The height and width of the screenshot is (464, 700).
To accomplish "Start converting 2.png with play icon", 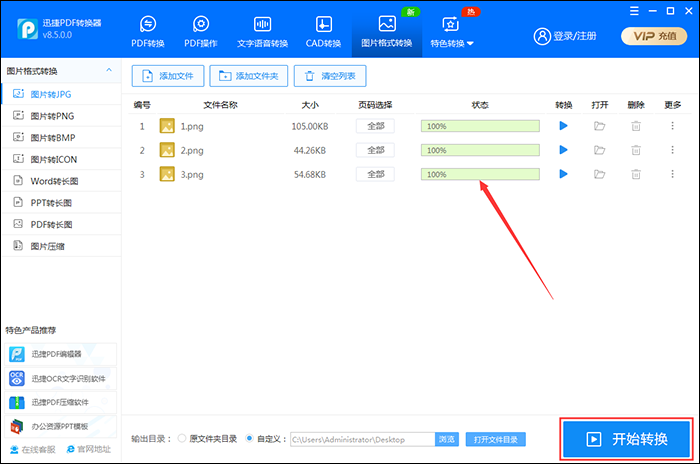I will tap(563, 150).
